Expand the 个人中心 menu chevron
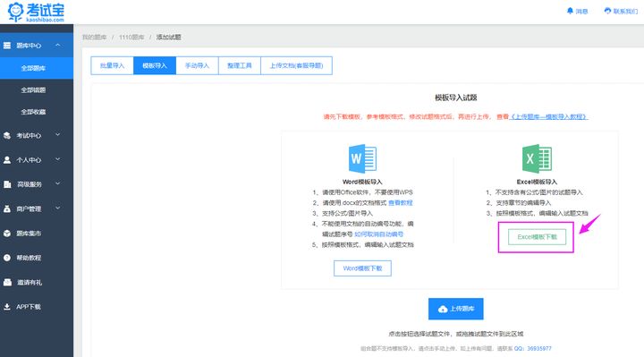644x357 pixels. click(58, 159)
